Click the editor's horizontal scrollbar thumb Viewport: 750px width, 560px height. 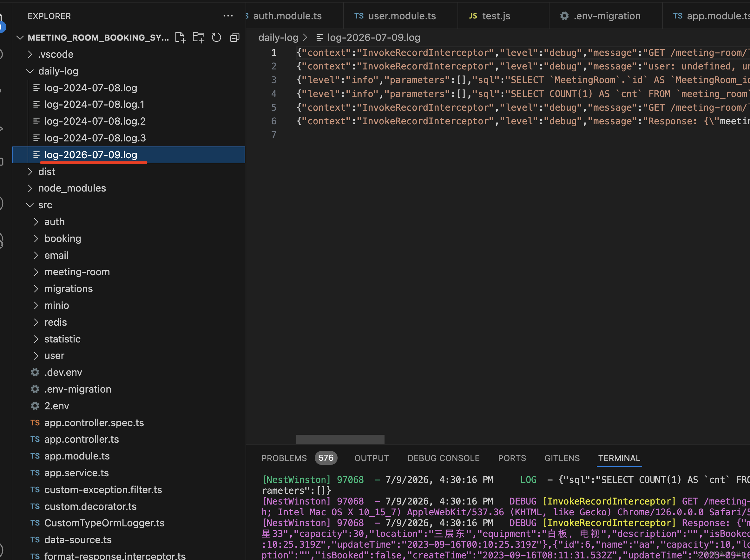340,439
